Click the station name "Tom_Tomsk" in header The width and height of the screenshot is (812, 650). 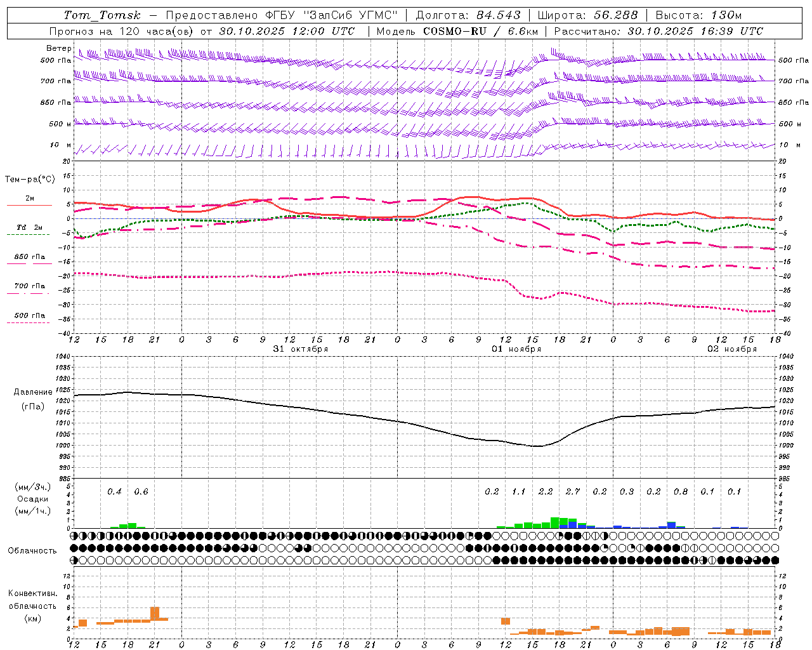pos(101,15)
